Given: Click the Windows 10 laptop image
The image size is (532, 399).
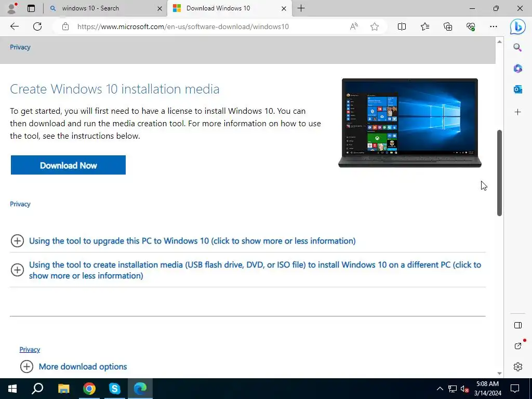Looking at the screenshot, I should tap(410, 123).
